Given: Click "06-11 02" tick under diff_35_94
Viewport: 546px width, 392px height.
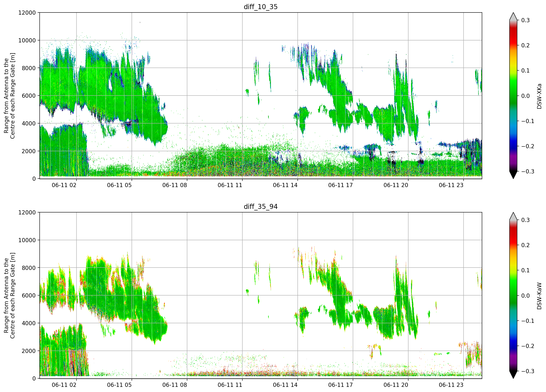Looking at the screenshot, I should tap(64, 385).
